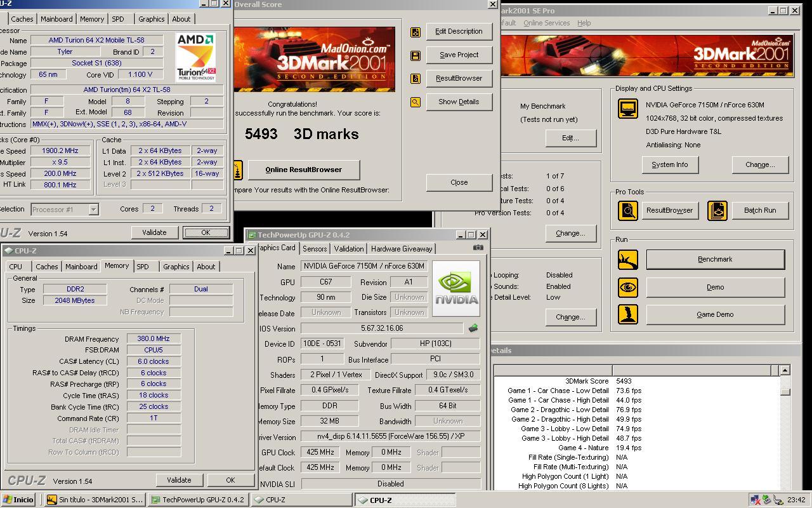Click the Core Speed 1900.2 MHz value
Image resolution: width=812 pixels, height=508 pixels.
(x=60, y=151)
